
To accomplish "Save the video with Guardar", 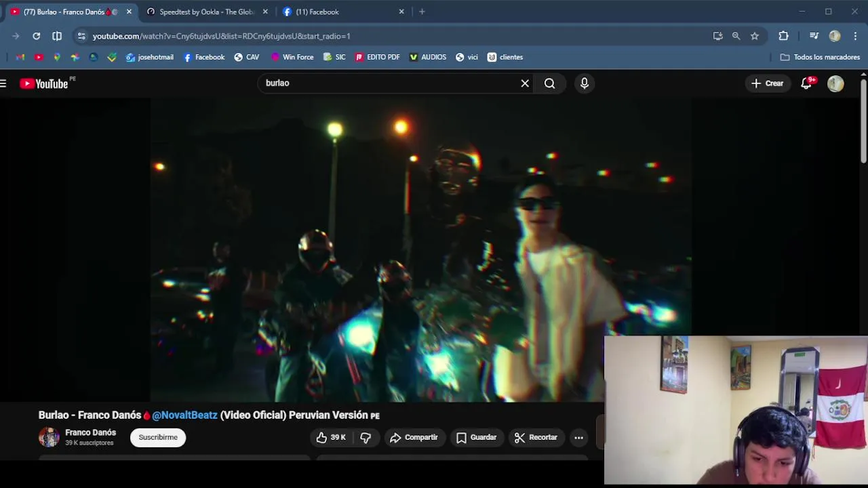I will point(477,438).
